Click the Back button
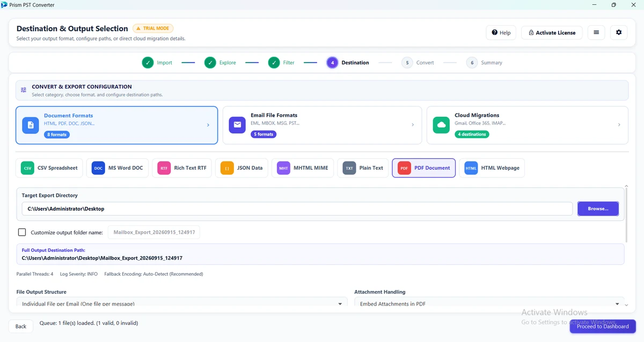The height and width of the screenshot is (342, 644). (21, 326)
